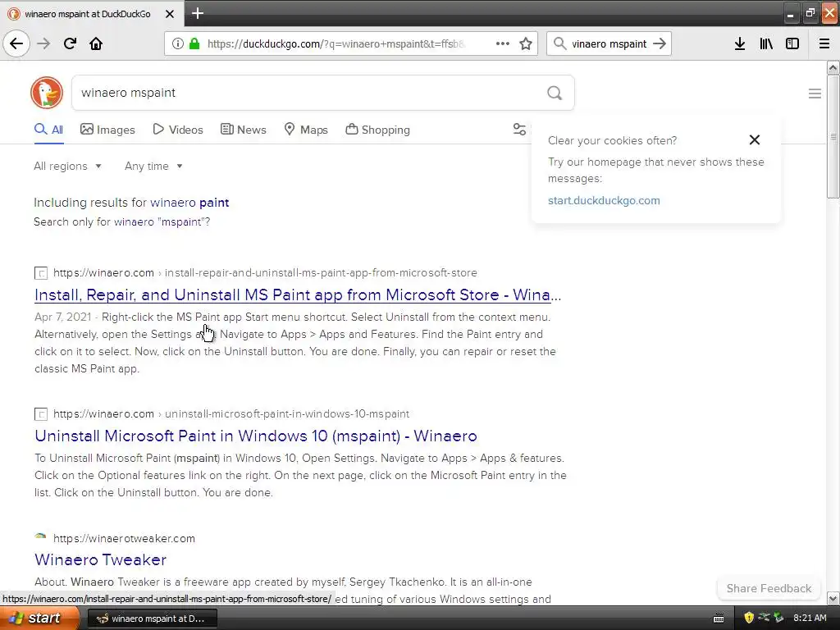
Task: Click the security shield tray icon
Action: point(748,618)
